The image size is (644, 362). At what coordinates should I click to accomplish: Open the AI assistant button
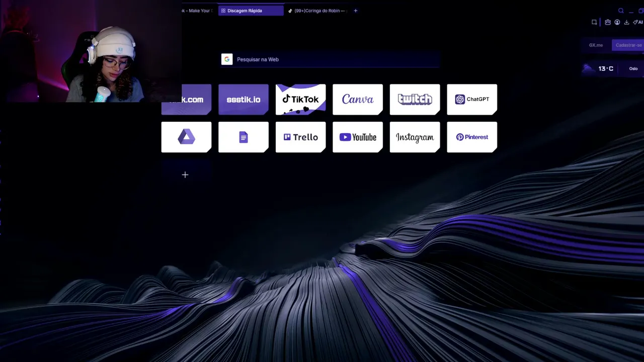pyautogui.click(x=638, y=22)
